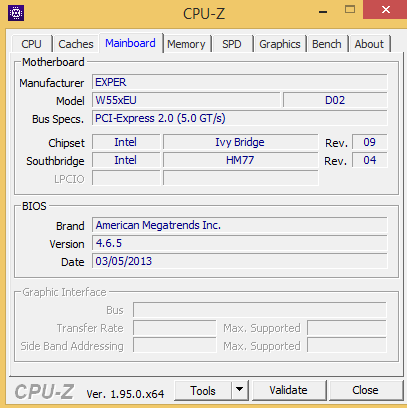
Task: Click the BIOS Brand American Megatrends field
Action: pyautogui.click(x=240, y=225)
